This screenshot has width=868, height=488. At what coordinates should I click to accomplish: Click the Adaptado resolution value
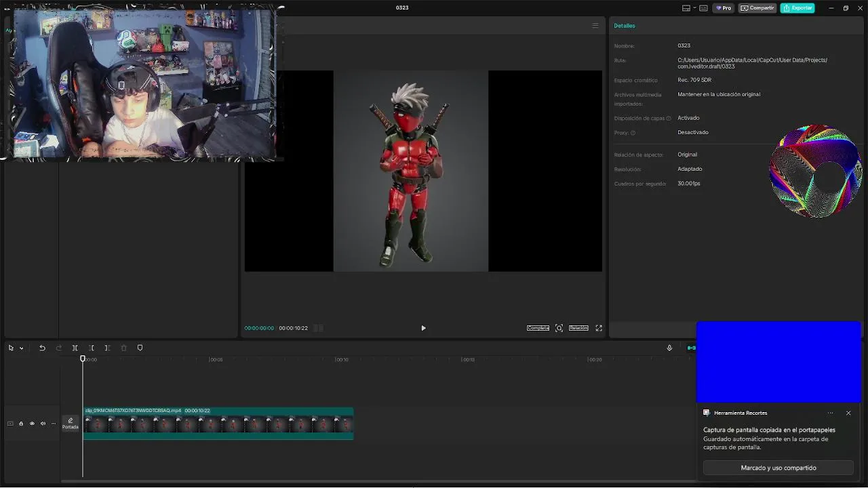[x=690, y=169]
